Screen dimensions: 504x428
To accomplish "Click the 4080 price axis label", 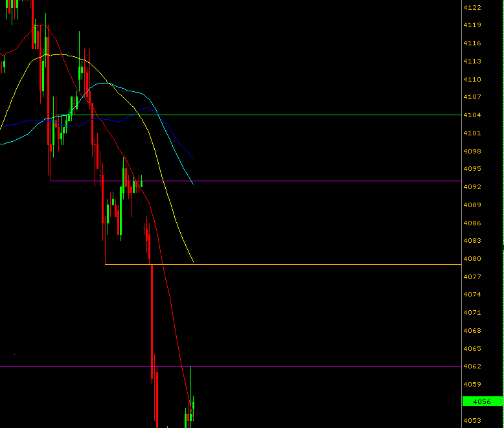I will click(x=472, y=258).
